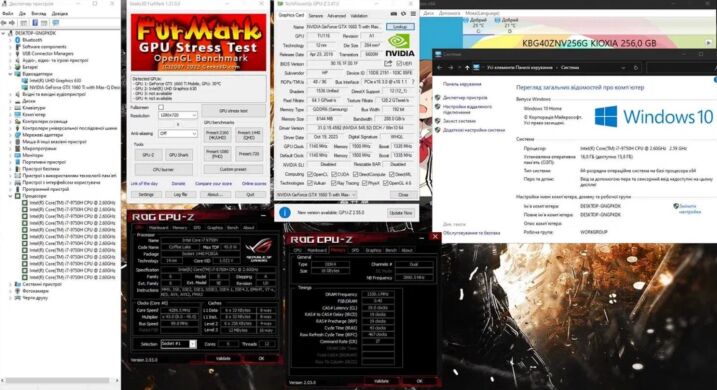Launch GPU Shark from FurMark tools
Image resolution: width=717 pixels, height=390 pixels.
coord(178,155)
